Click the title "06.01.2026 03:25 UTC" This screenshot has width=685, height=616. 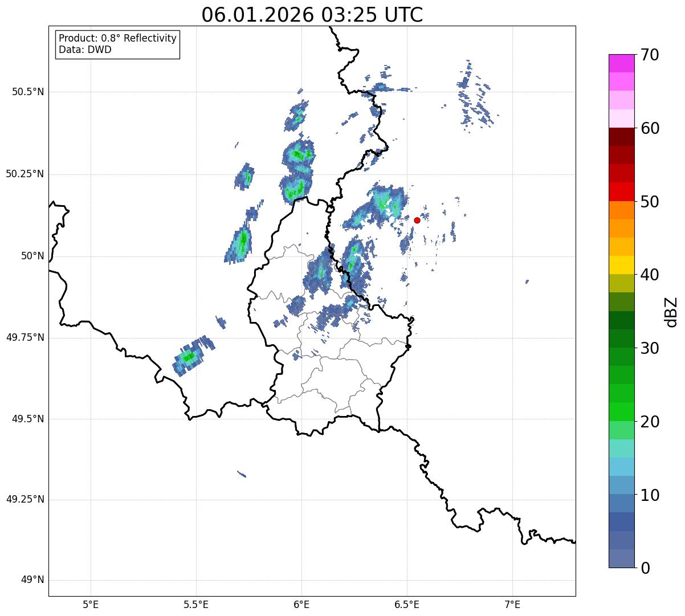coord(312,15)
